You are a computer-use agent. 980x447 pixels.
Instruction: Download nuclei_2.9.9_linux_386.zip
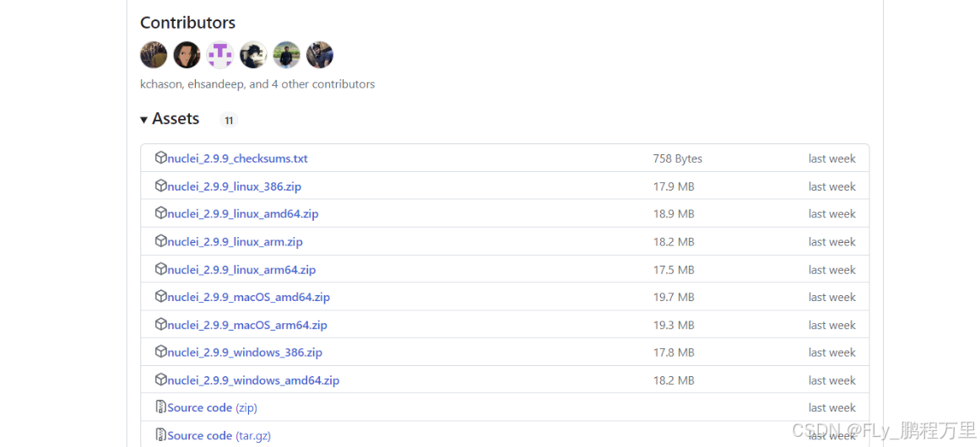tap(235, 186)
